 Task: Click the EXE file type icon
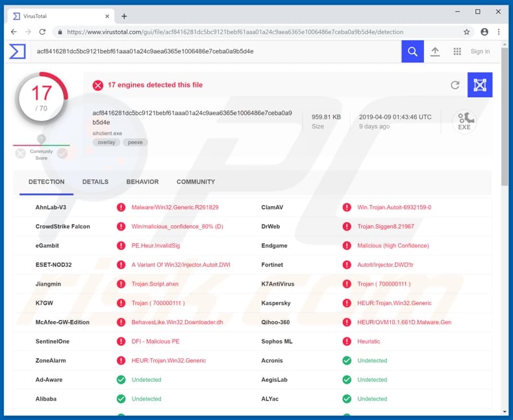coord(464,121)
